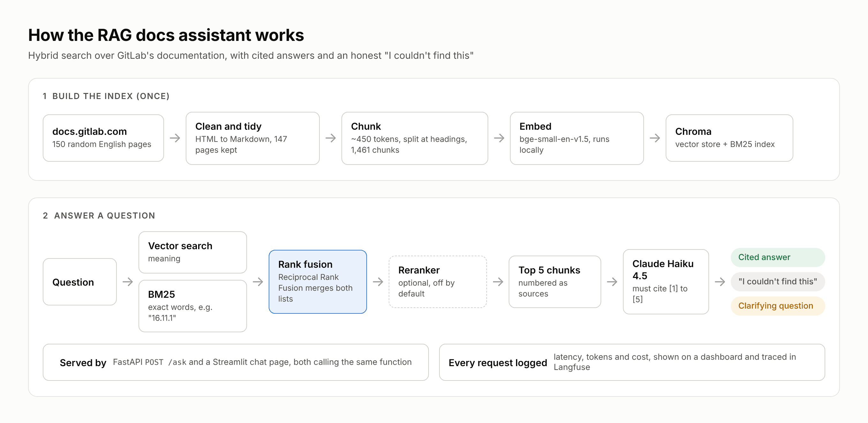Click the "FastAPI POST /ask" description text
The height and width of the screenshot is (423, 868).
click(262, 362)
